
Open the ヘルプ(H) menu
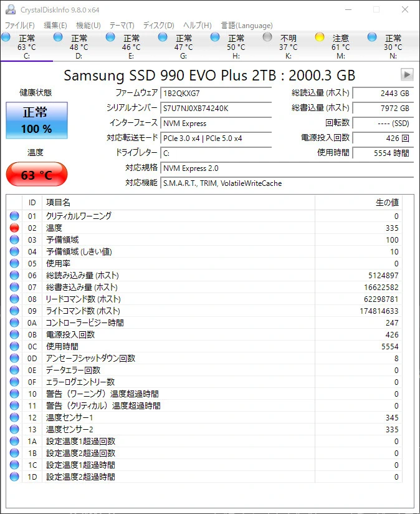pyautogui.click(x=198, y=25)
